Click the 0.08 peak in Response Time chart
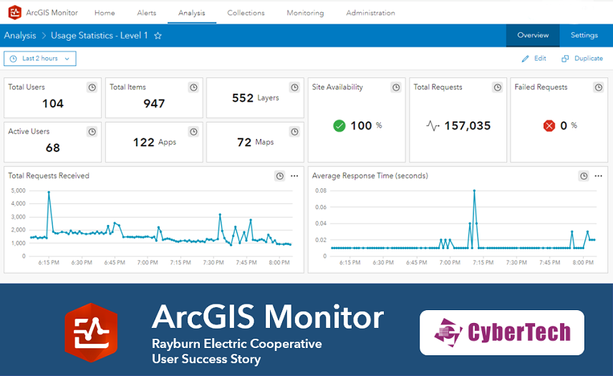Screen dimensions: 613x376 (x=474, y=191)
